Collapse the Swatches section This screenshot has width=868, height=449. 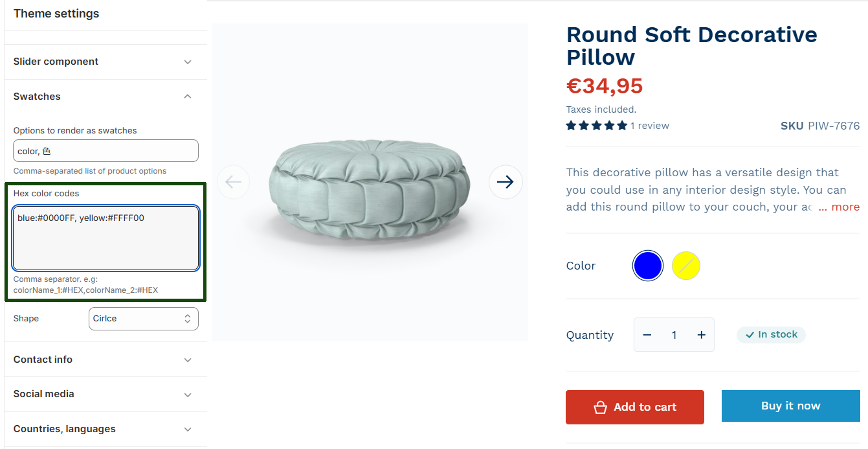[x=105, y=97]
